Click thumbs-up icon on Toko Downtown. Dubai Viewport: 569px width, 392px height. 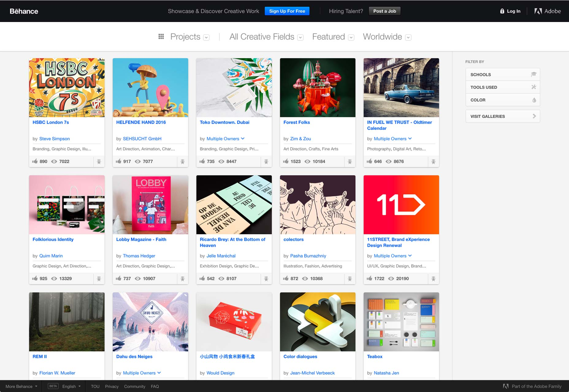pos(202,161)
